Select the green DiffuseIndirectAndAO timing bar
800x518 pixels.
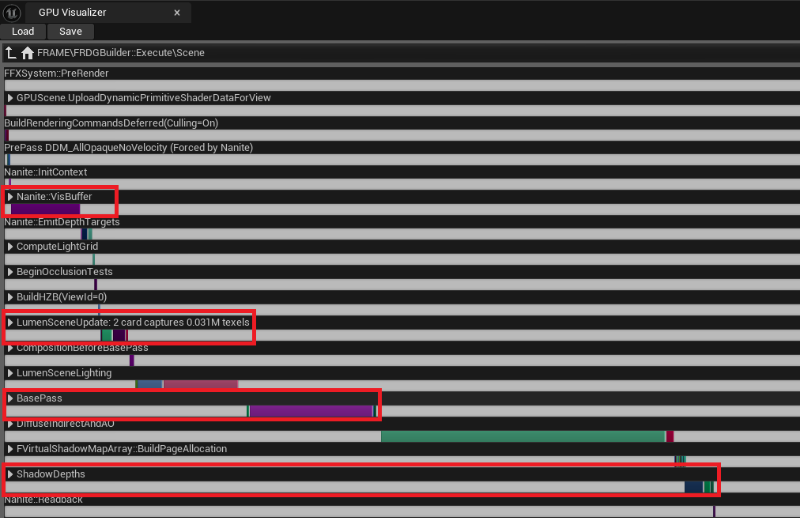pyautogui.click(x=523, y=436)
